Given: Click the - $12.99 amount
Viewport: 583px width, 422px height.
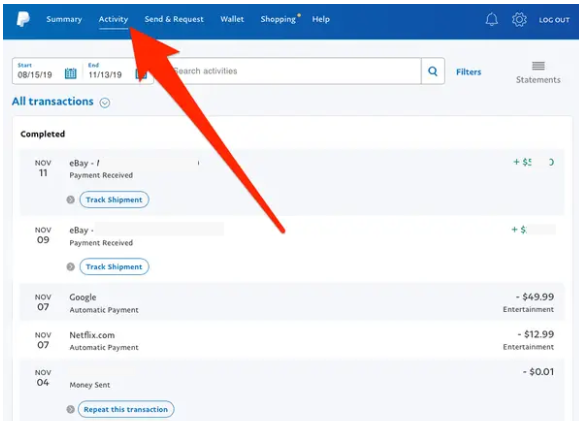Looking at the screenshot, I should click(x=535, y=334).
